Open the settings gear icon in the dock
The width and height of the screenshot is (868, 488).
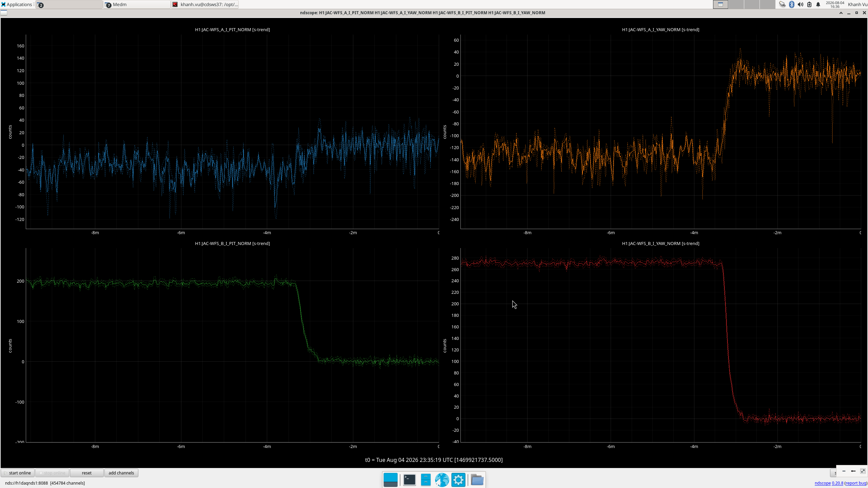pyautogui.click(x=458, y=480)
